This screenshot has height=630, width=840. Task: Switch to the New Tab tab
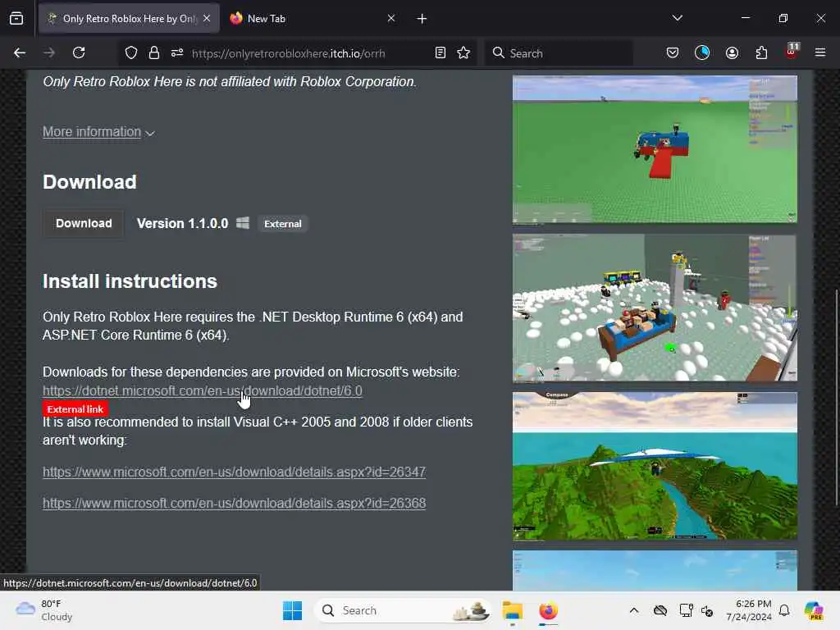[x=313, y=19]
